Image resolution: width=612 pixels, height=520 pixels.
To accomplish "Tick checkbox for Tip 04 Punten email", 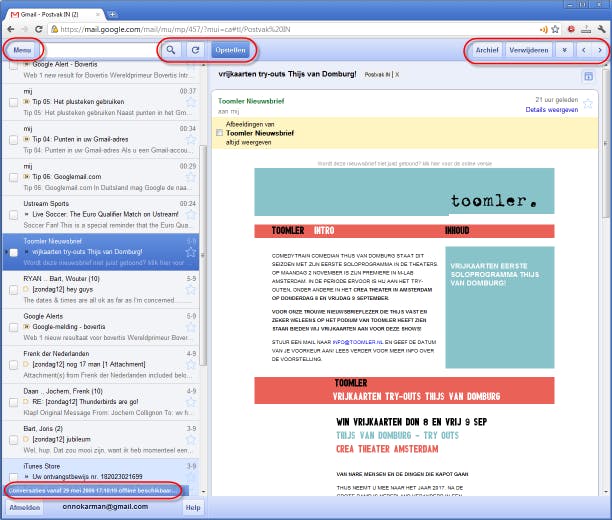I will point(13,140).
